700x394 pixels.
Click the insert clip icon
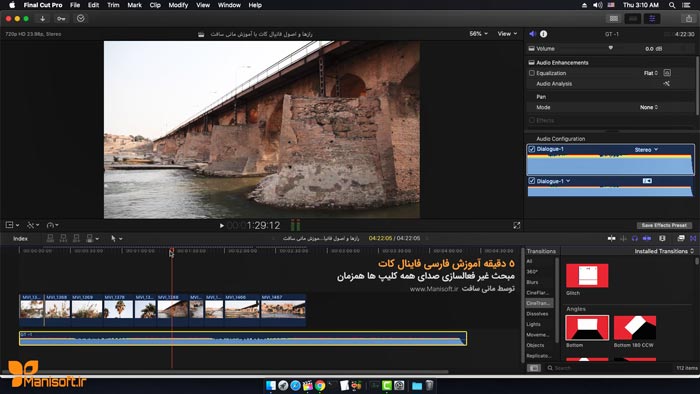(x=63, y=239)
